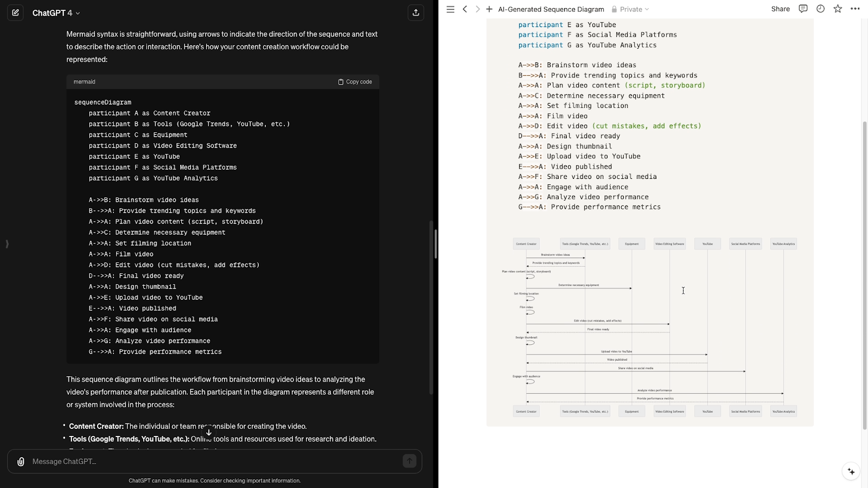Open the Private visibility dropdown
The width and height of the screenshot is (868, 488).
click(630, 9)
